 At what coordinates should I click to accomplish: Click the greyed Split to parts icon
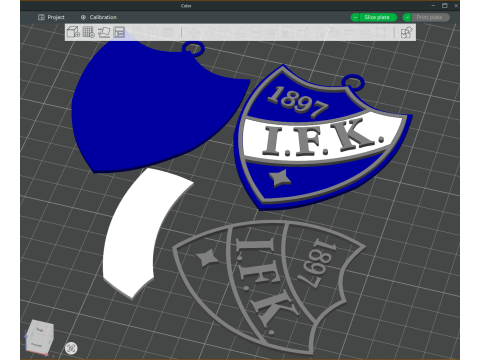point(153,32)
